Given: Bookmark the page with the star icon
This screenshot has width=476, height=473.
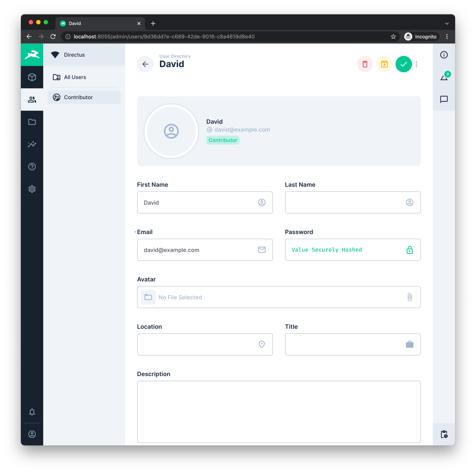Looking at the screenshot, I should (393, 37).
